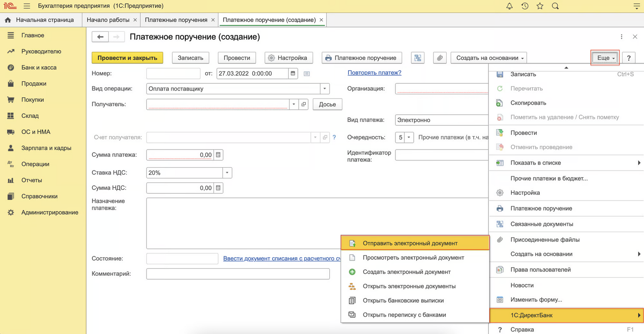Choose Изменить форму in menu
Screen dimensions: 644x334
[x=566, y=300]
